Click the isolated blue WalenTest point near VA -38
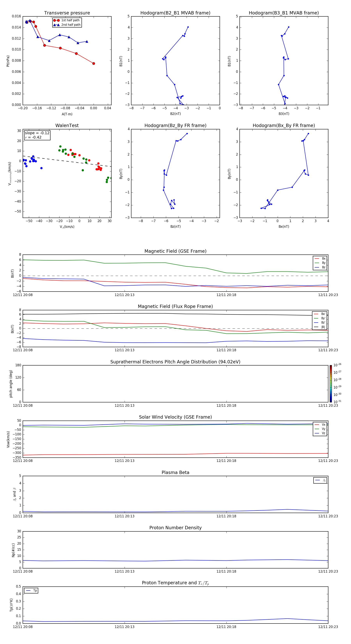351x644 pixels. click(x=42, y=168)
